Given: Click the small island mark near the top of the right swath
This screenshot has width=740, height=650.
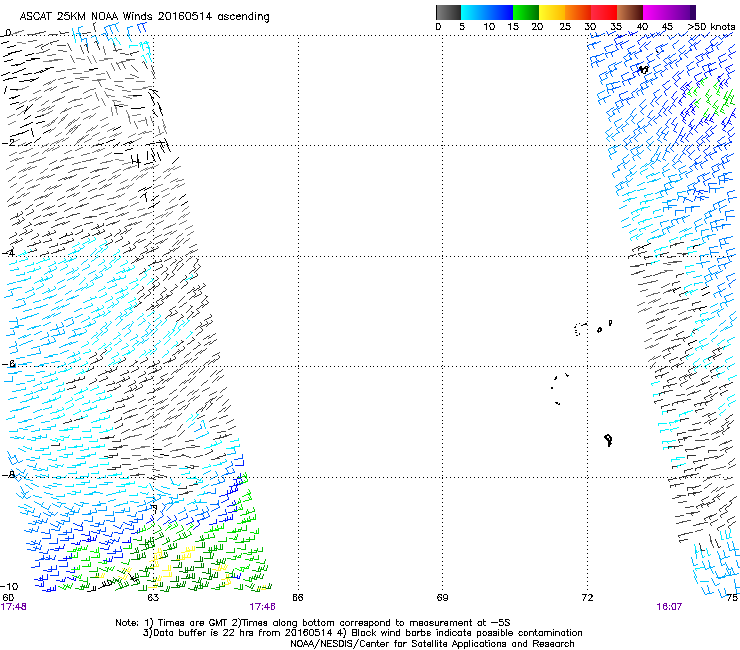Looking at the screenshot, I should (x=643, y=69).
